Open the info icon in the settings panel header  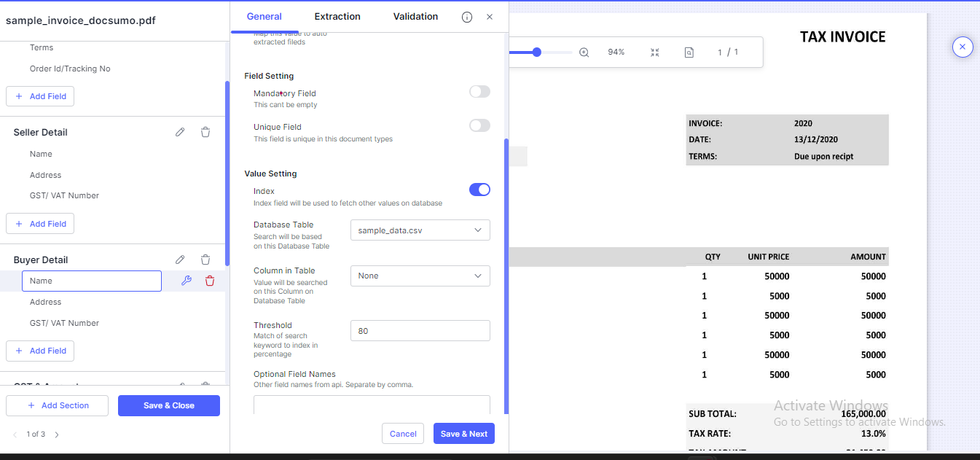(467, 17)
